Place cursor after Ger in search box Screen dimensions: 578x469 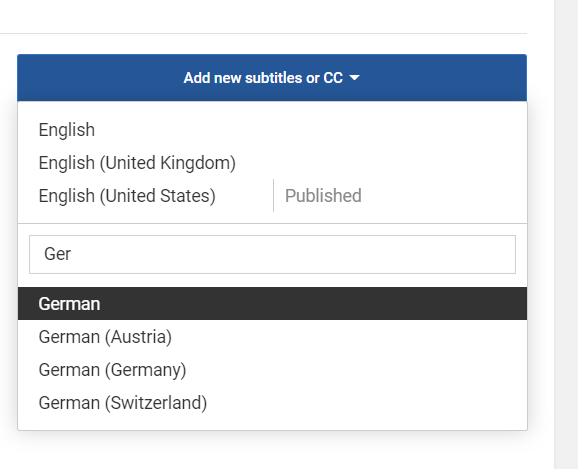[x=72, y=254]
